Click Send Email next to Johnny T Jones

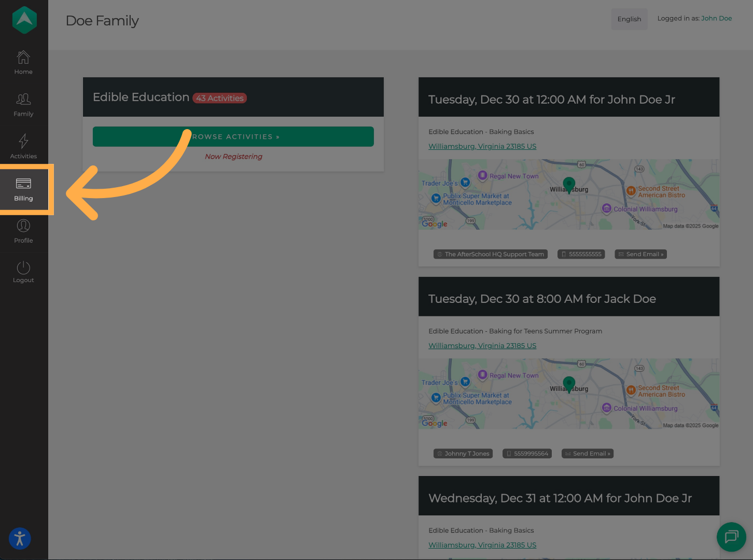(587, 453)
